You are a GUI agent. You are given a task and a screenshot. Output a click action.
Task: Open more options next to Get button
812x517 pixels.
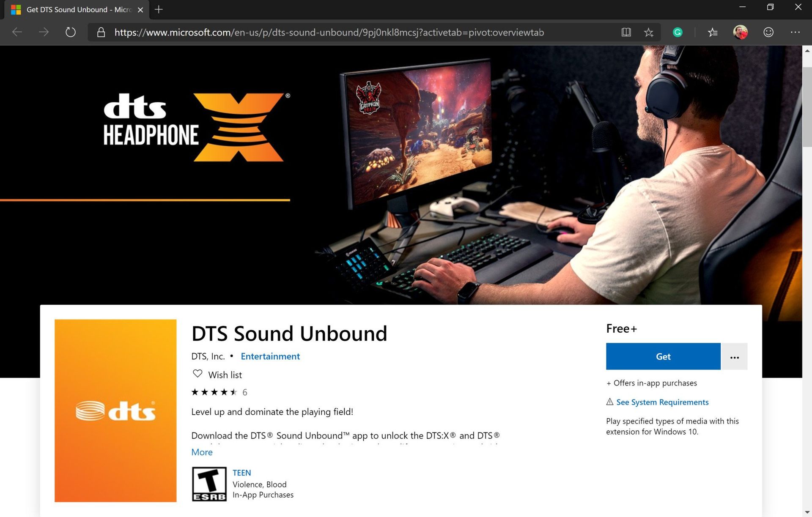tap(735, 356)
